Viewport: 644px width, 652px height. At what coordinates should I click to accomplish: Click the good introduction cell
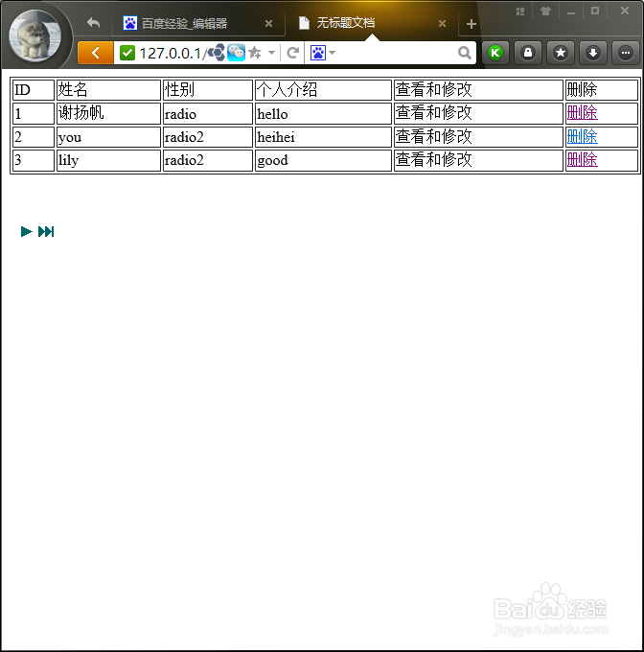(x=323, y=160)
